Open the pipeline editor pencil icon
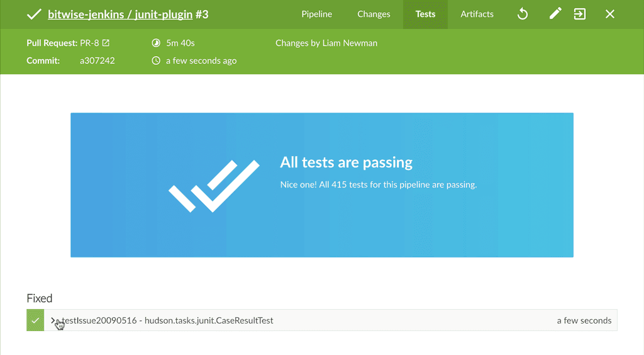This screenshot has width=644, height=355. [x=555, y=14]
